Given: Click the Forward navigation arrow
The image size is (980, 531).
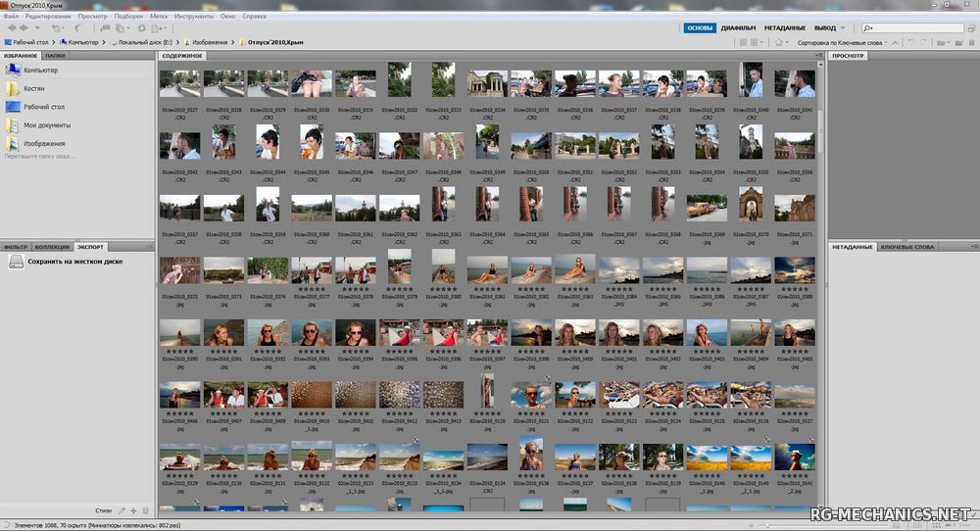Looking at the screenshot, I should 24,28.
